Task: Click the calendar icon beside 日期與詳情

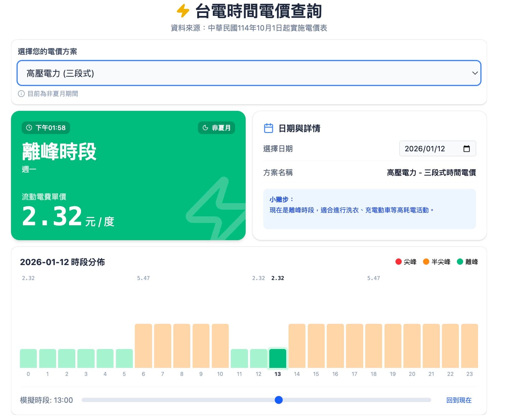Action: tap(268, 128)
